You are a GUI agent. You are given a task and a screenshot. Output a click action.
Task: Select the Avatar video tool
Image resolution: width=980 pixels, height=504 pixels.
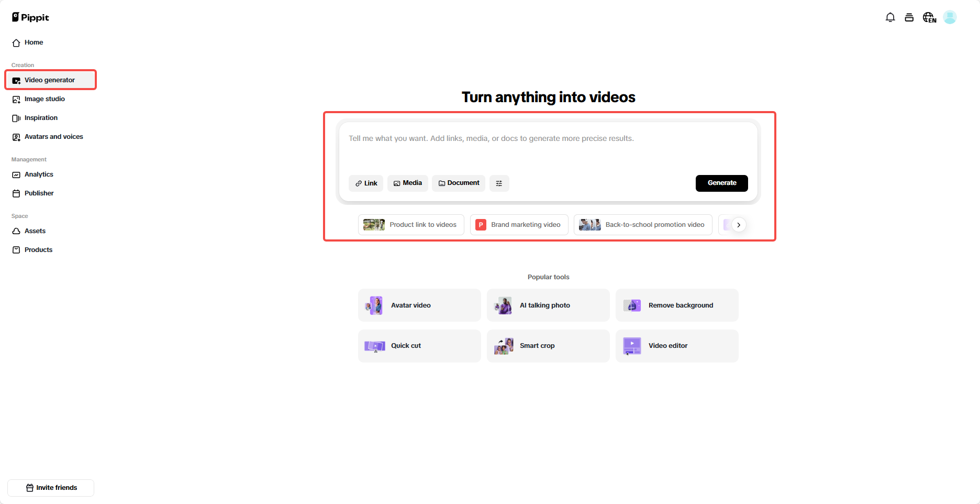tap(419, 305)
